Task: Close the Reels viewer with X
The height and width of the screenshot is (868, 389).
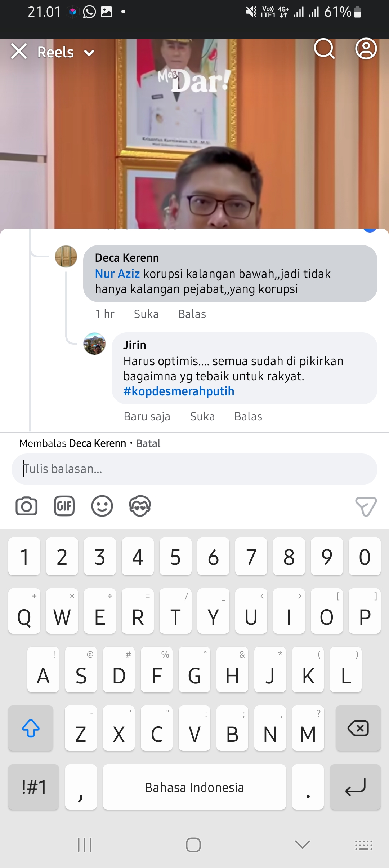Action: [19, 51]
